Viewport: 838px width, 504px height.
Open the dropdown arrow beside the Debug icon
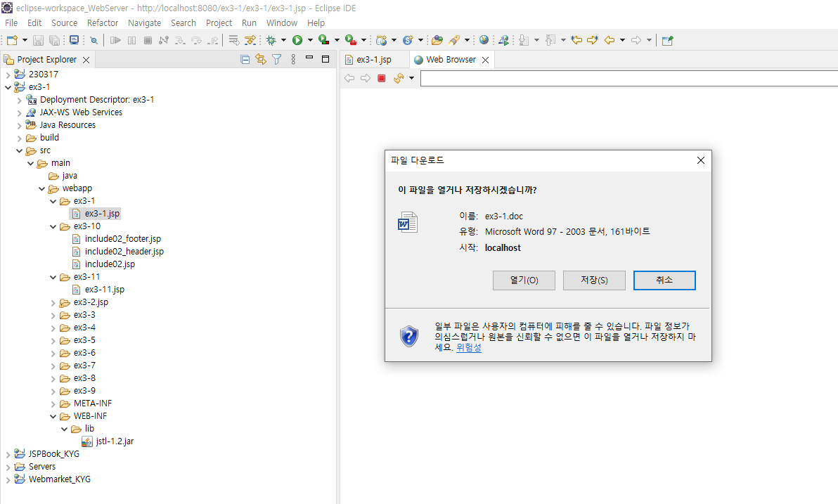(x=284, y=40)
